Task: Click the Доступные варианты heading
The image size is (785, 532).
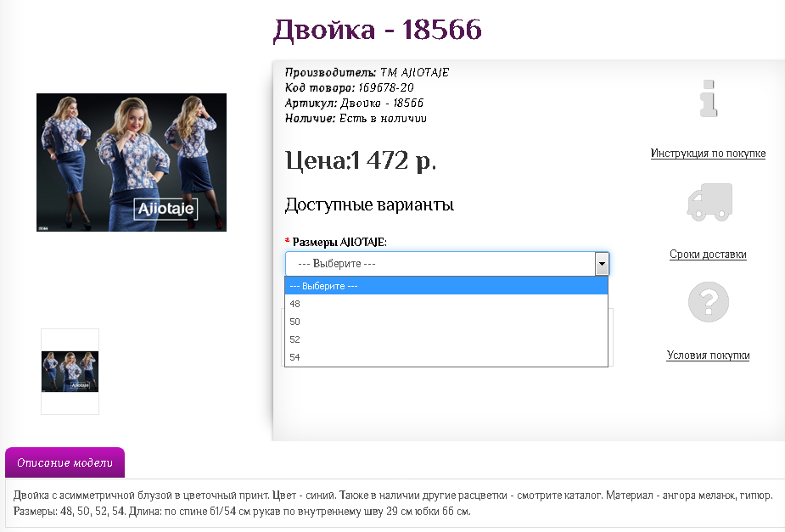Action: click(369, 204)
